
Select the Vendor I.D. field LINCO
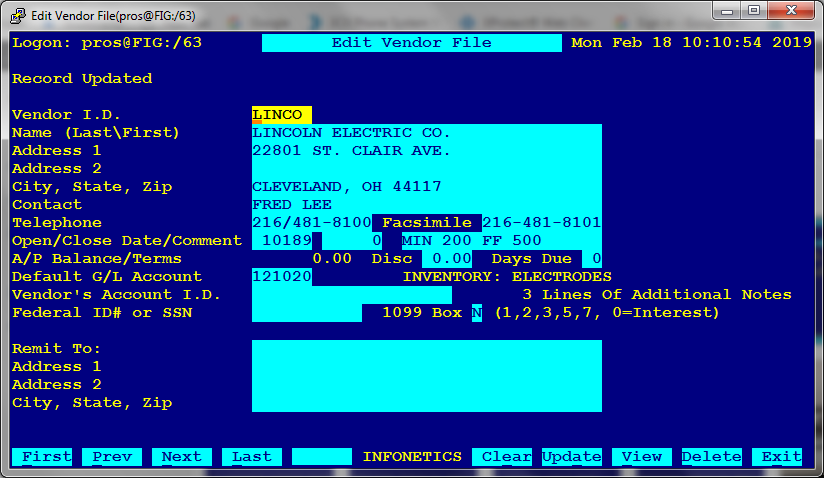pyautogui.click(x=282, y=115)
